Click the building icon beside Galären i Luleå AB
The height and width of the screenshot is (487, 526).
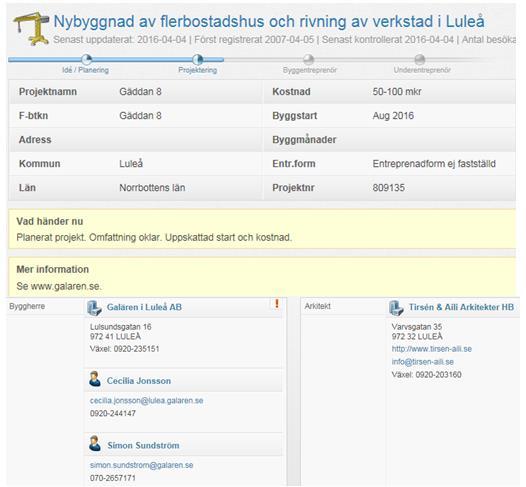(x=94, y=308)
